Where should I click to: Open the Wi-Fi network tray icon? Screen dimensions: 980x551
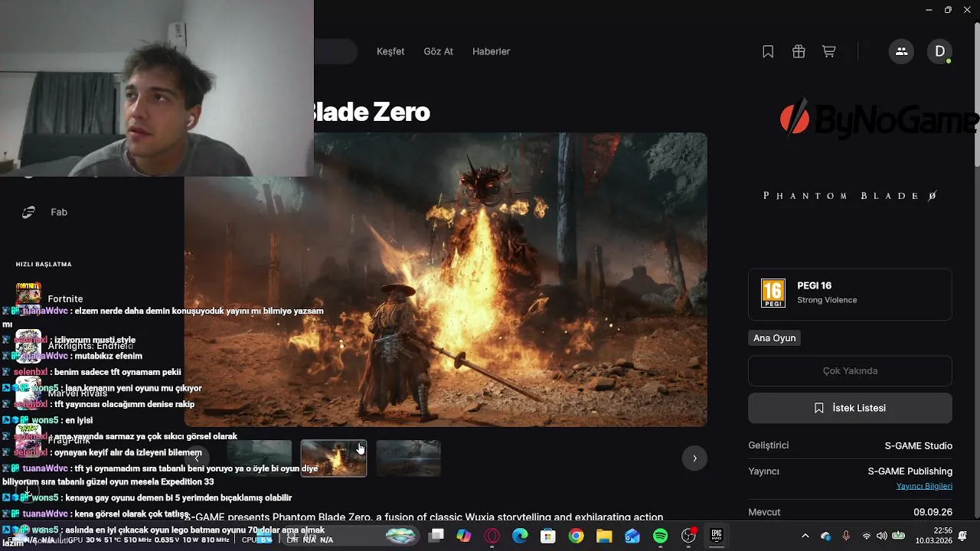tap(867, 536)
